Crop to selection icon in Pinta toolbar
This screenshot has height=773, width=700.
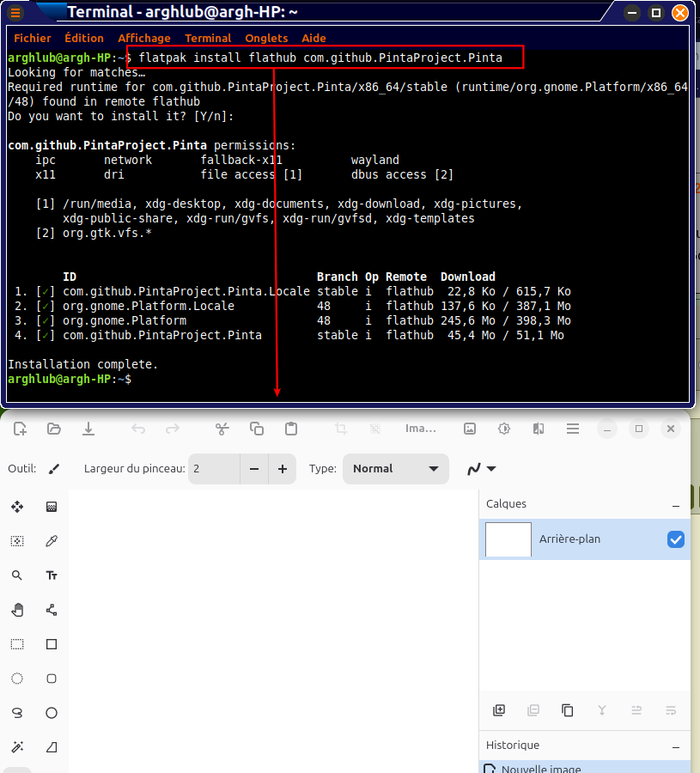(x=341, y=429)
